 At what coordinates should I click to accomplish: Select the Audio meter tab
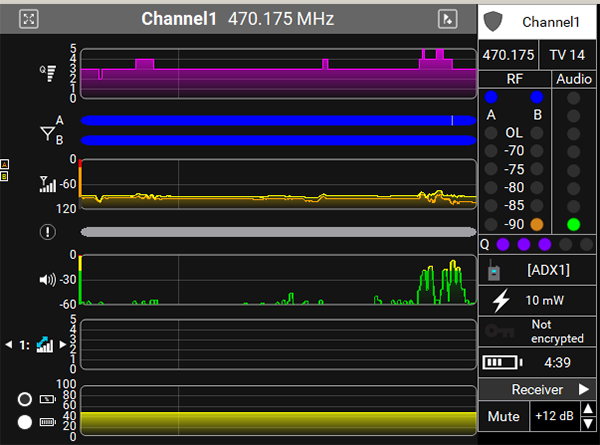[574, 79]
